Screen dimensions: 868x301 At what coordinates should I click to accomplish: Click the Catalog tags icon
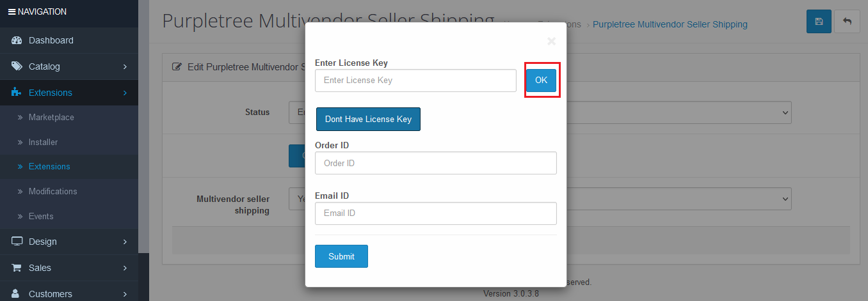(x=17, y=66)
